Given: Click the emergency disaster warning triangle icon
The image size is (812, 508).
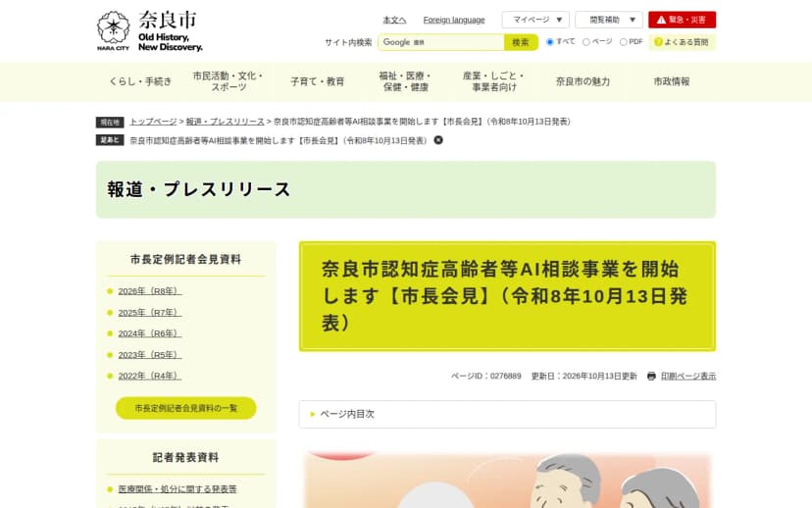Looking at the screenshot, I should coord(661,20).
